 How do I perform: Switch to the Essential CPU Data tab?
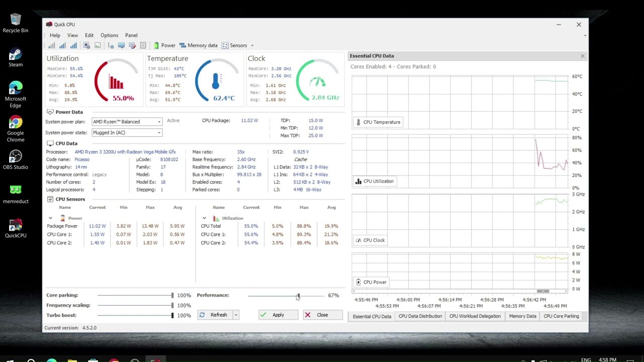click(x=372, y=316)
